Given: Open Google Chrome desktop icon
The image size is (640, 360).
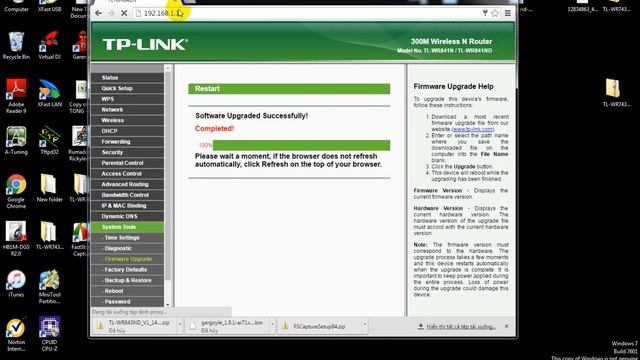Looking at the screenshot, I should coord(16,191).
